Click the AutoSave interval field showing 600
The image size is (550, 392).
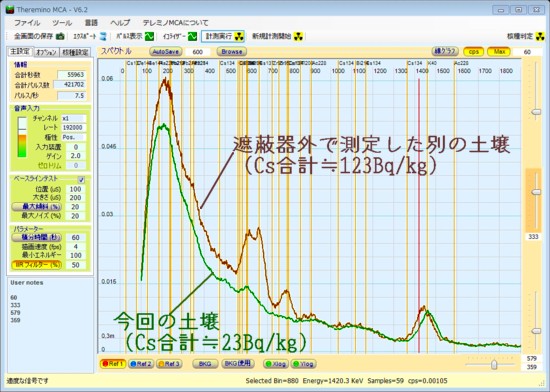pyautogui.click(x=198, y=52)
